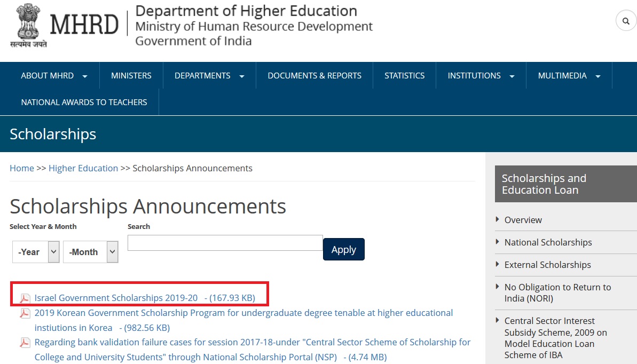Click the National Scholarships arrow bullet
This screenshot has width=637, height=364.
(497, 242)
